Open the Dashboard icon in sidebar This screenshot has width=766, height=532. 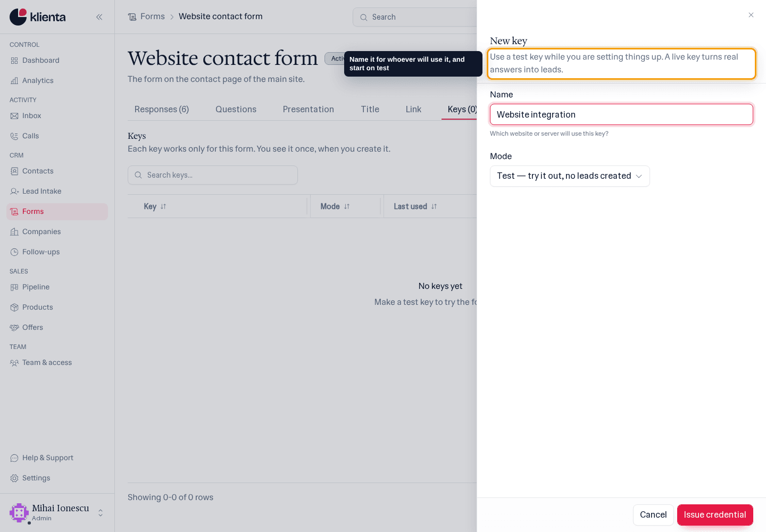coord(14,61)
